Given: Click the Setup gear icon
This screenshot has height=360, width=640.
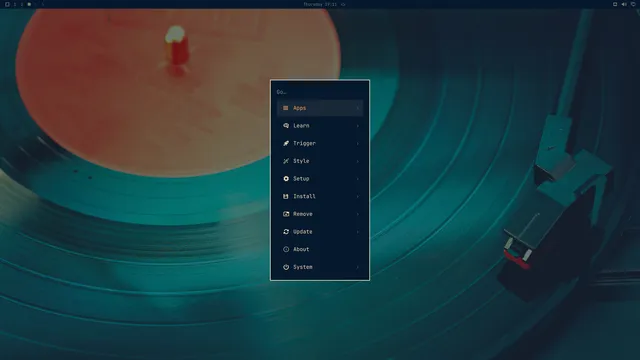Looking at the screenshot, I should pyautogui.click(x=286, y=179).
